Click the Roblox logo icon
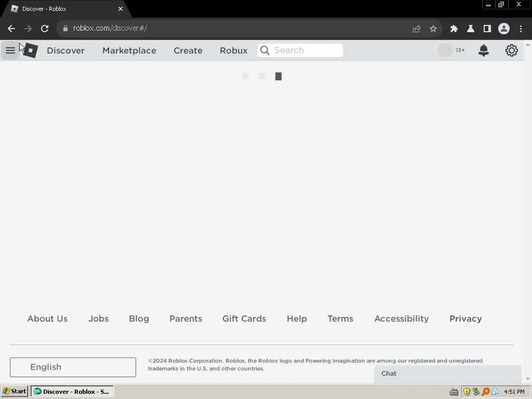This screenshot has height=399, width=532. [x=31, y=50]
